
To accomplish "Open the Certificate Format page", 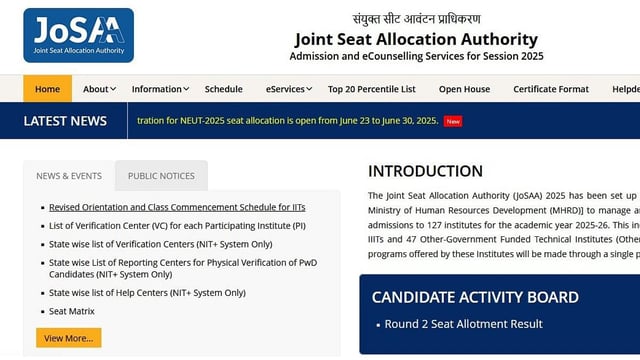I will pyautogui.click(x=551, y=89).
